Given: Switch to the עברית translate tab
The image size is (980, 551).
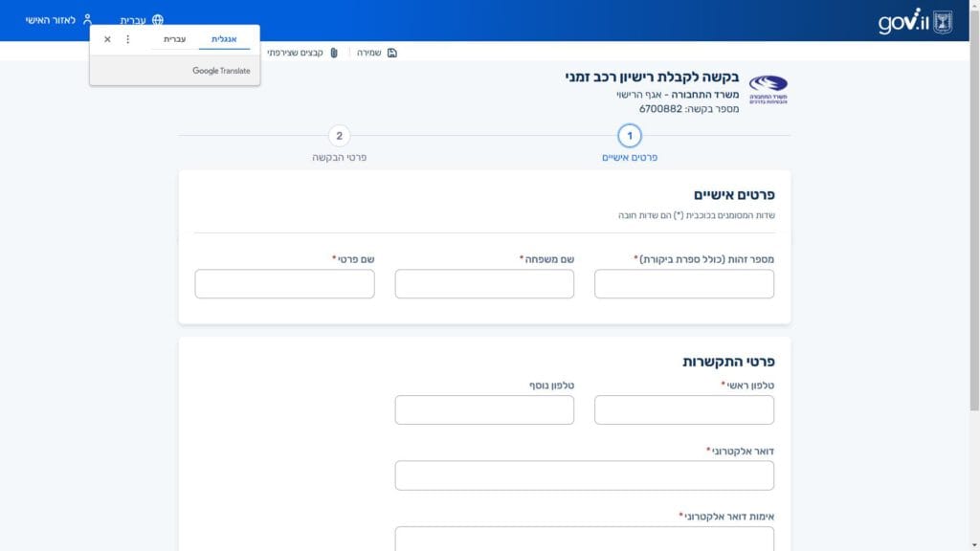Looking at the screenshot, I should point(174,39).
